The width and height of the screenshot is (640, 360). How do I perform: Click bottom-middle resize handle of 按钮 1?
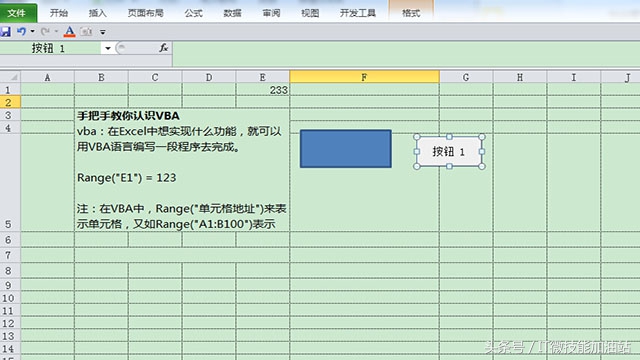[449, 166]
